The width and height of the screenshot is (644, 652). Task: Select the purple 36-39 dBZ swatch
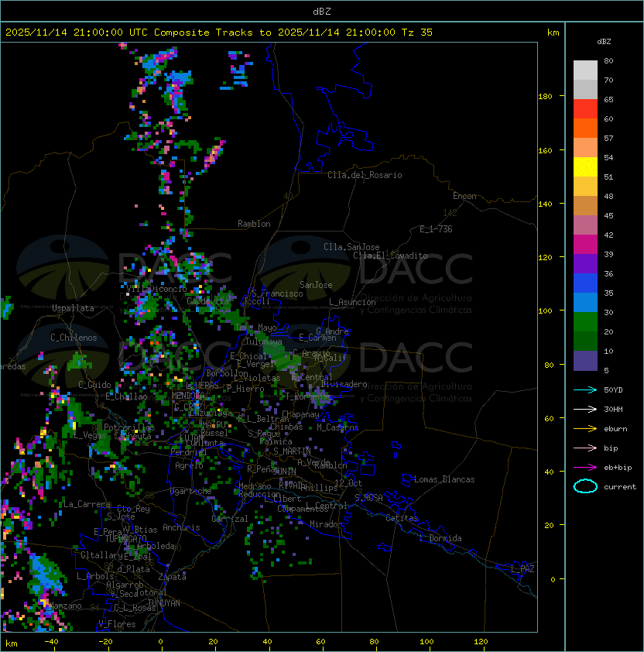pos(585,263)
